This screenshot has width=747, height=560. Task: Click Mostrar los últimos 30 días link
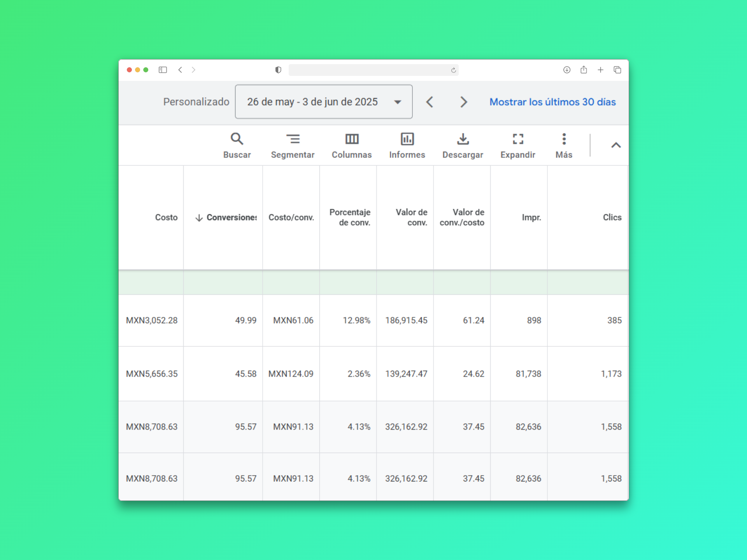click(x=552, y=102)
